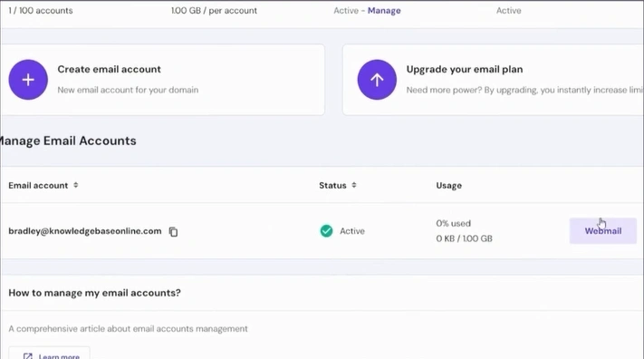Click the Status column header label
Screen dimensions: 644x359
click(332, 186)
